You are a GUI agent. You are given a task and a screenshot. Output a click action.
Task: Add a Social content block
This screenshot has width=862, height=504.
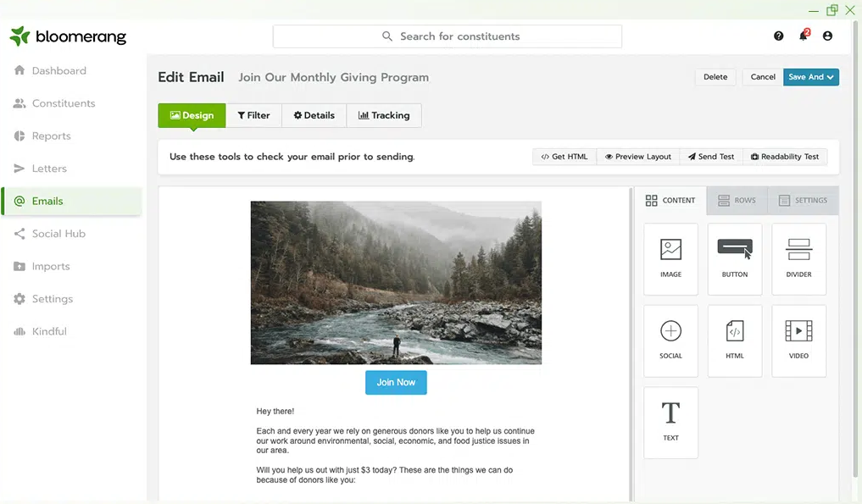click(x=670, y=340)
